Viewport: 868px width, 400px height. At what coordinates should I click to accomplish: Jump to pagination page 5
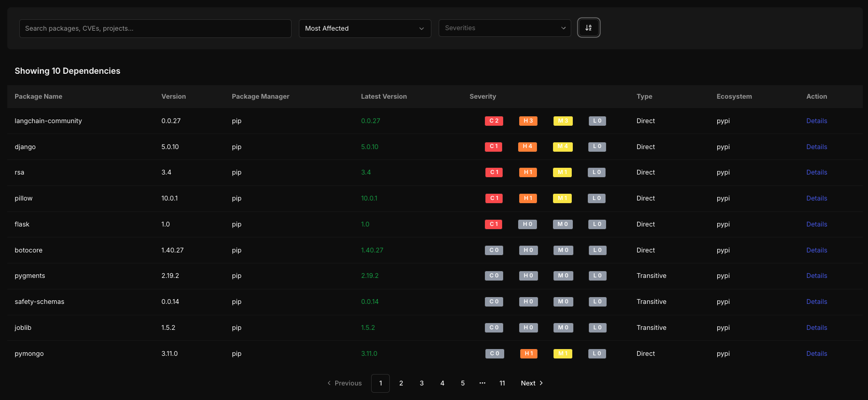(x=463, y=383)
